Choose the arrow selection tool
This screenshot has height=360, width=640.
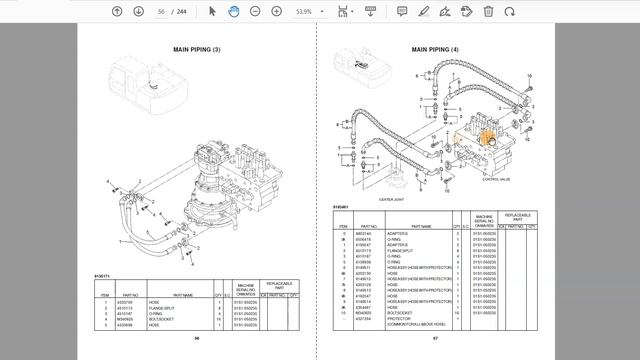tap(212, 11)
